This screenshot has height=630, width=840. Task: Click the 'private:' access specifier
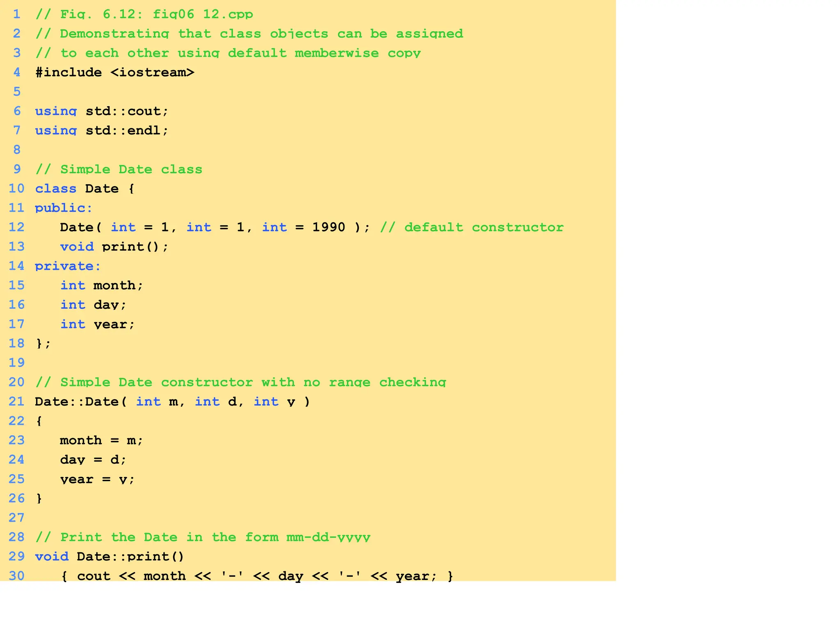click(x=68, y=266)
